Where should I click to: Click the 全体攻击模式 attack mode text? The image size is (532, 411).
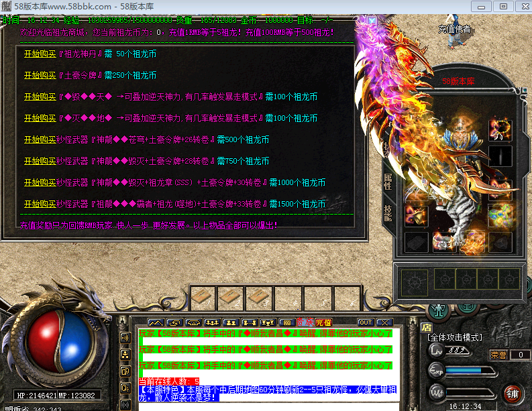(x=455, y=337)
